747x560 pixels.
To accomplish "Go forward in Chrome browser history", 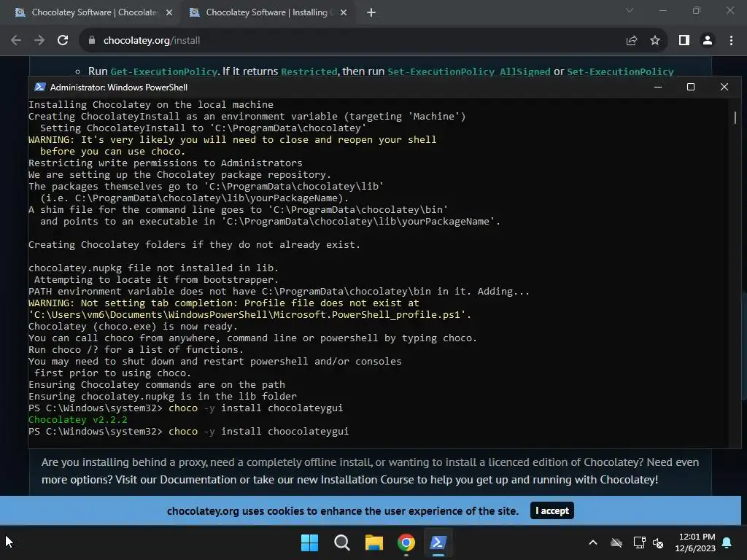I will point(39,41).
